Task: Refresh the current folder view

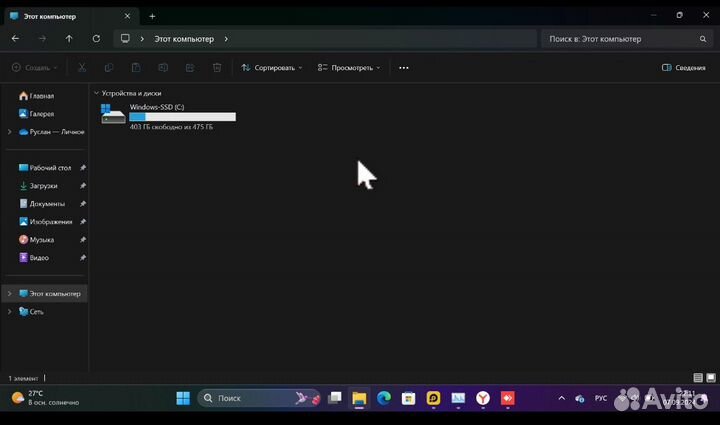Action: pyautogui.click(x=96, y=39)
